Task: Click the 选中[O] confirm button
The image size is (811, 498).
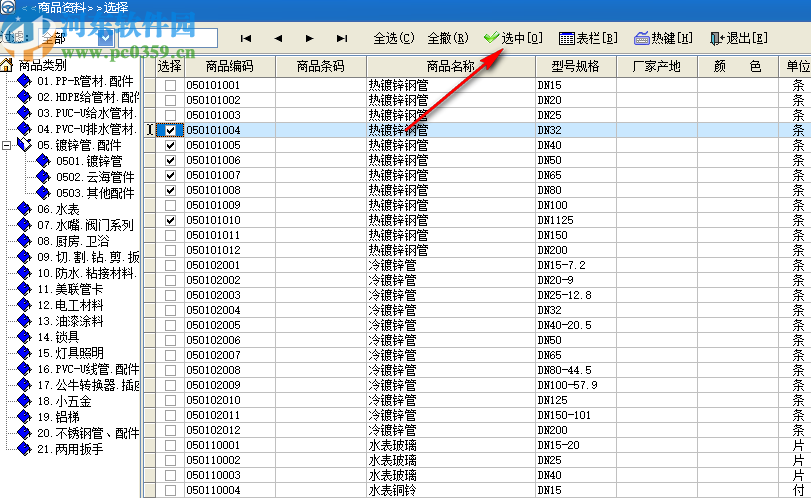Action: tap(513, 38)
